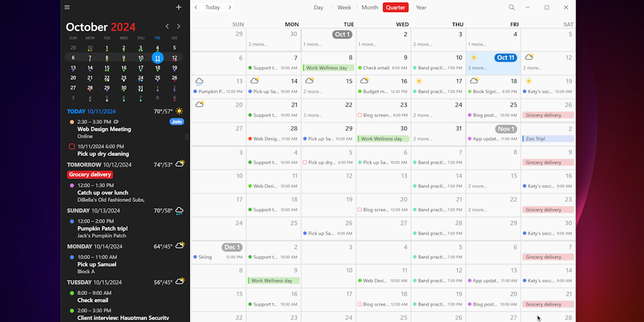Image resolution: width=644 pixels, height=322 pixels.
Task: Open Work Wellness day event on Dec 9
Action: [274, 280]
